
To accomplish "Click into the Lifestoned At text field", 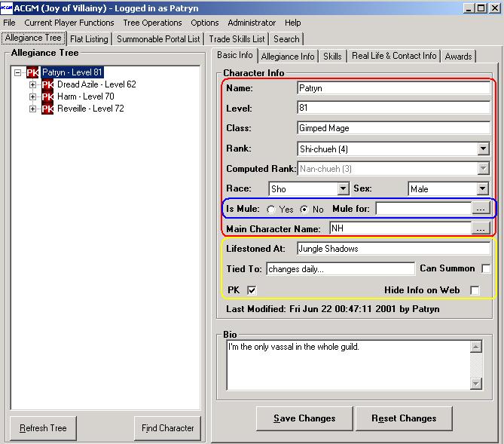I will pos(393,248).
